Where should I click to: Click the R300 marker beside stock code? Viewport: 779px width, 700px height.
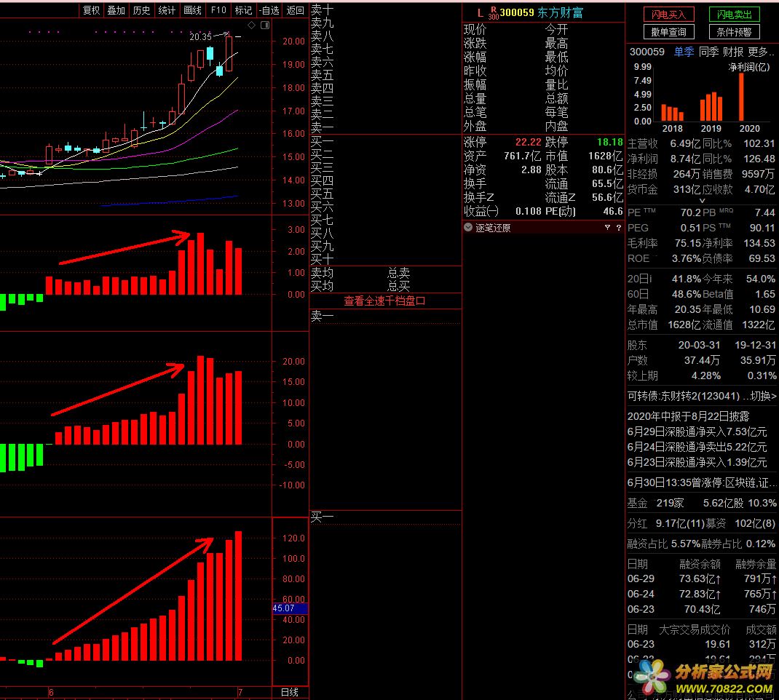pyautogui.click(x=494, y=13)
